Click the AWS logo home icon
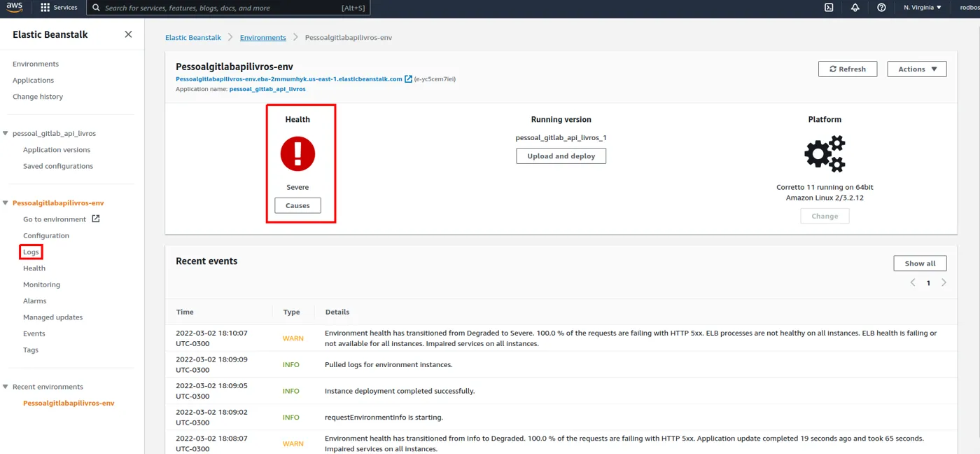 pos(15,8)
